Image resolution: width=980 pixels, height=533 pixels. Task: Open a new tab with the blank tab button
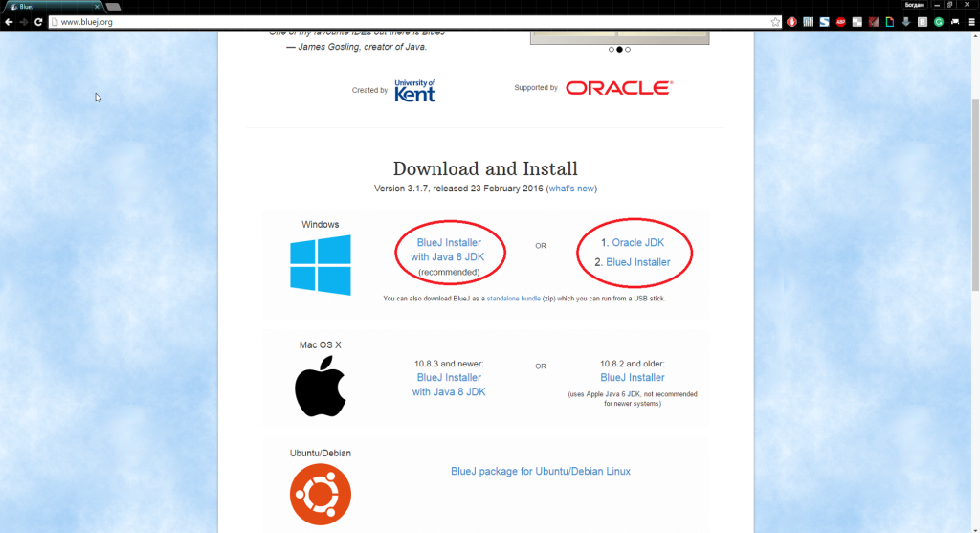tap(113, 7)
